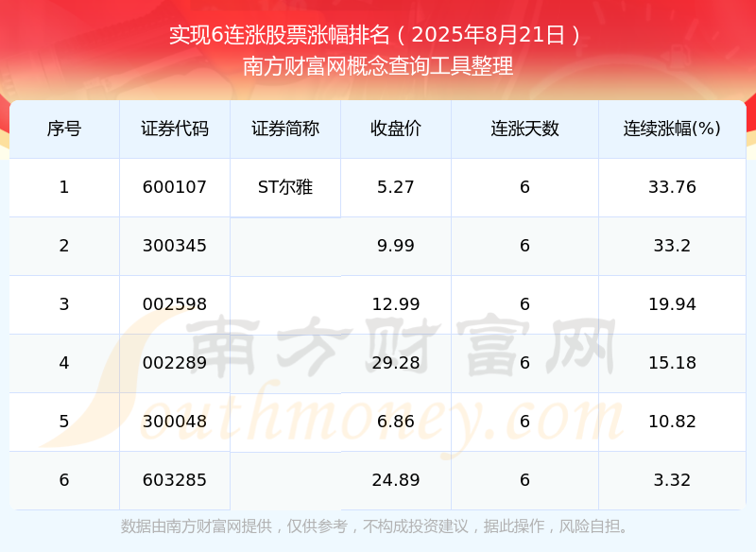Click serial number 3 in the 序号 column
The width and height of the screenshot is (756, 552).
click(x=64, y=304)
